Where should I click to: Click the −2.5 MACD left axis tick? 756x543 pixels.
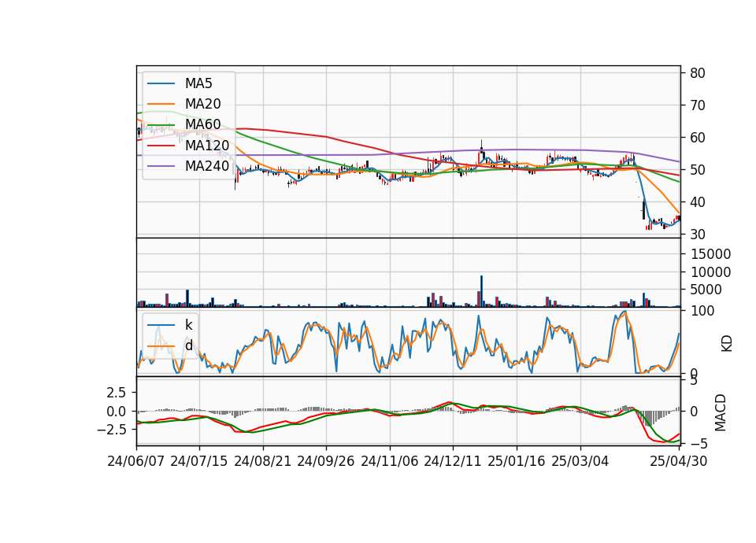point(112,430)
